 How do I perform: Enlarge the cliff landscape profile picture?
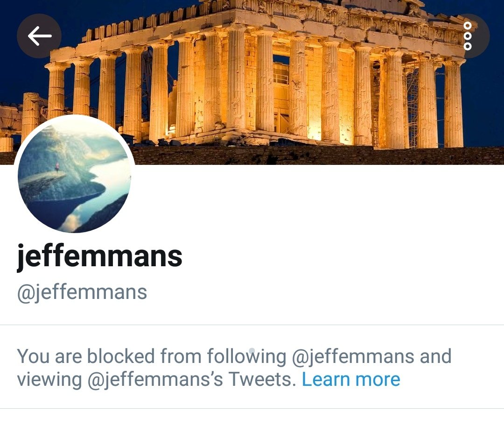tap(74, 174)
